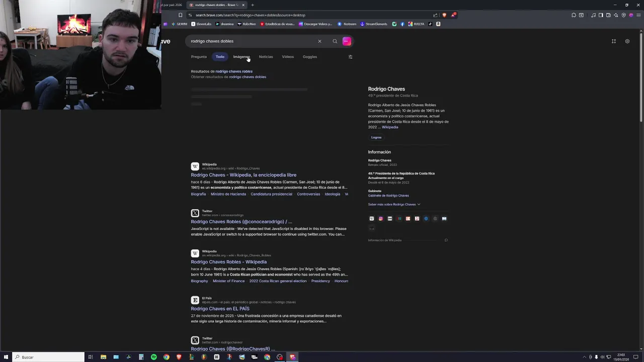Open Rodrigo Chaves en EL PAÍS result

tap(220, 309)
